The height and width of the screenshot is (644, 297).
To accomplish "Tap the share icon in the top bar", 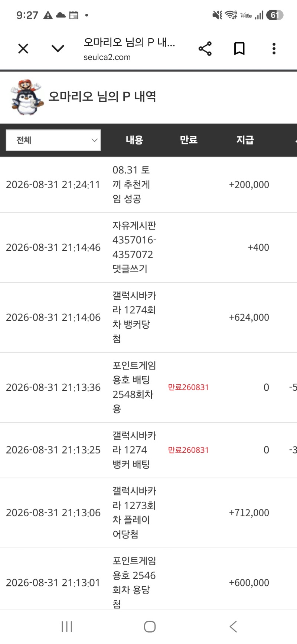I will coord(205,48).
